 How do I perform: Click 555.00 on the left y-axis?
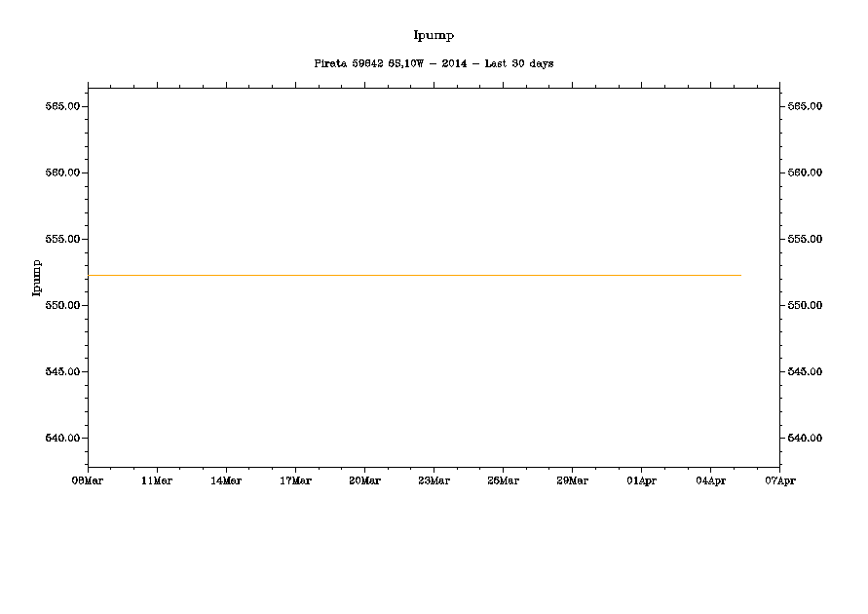(62, 239)
